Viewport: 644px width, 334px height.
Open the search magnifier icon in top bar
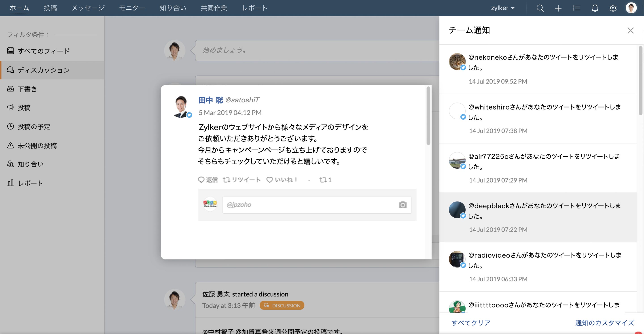tap(540, 8)
